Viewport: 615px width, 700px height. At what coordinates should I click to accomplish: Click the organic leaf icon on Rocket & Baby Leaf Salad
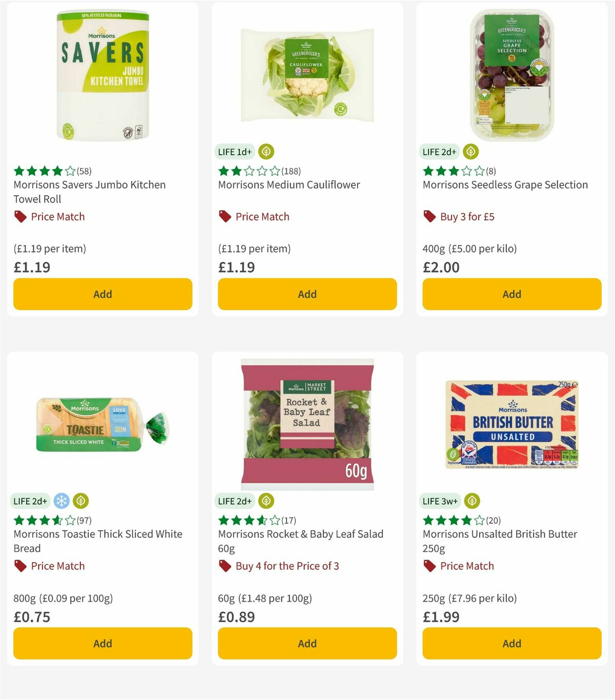(266, 501)
